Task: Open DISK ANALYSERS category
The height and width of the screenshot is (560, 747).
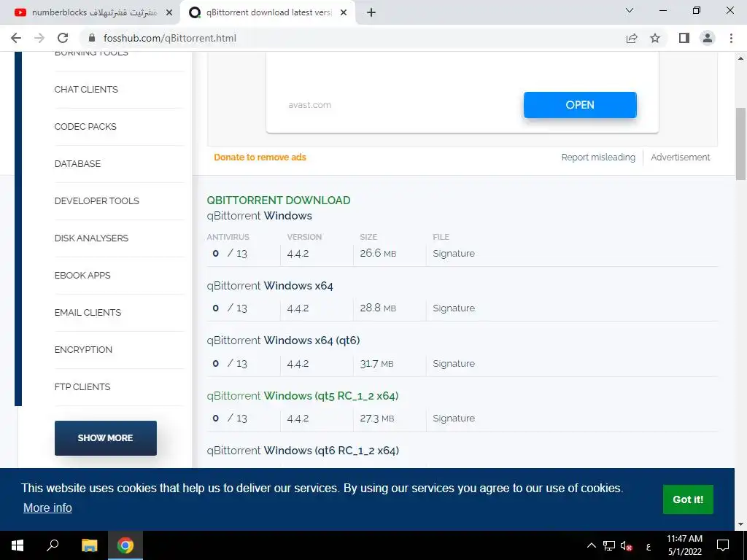Action: click(91, 238)
